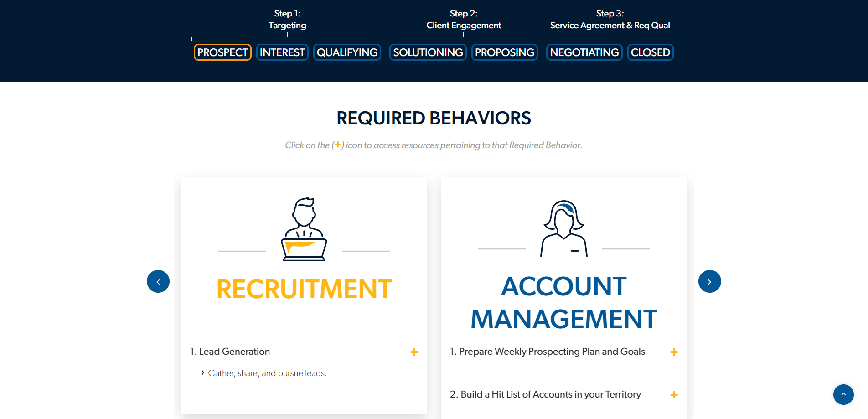Viewport: 868px width, 419px height.
Task: Select the INTEREST stage
Action: [282, 52]
